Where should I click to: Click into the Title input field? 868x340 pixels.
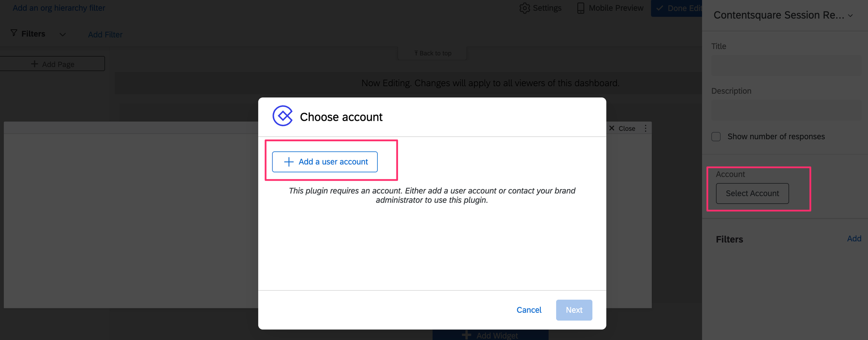(786, 65)
